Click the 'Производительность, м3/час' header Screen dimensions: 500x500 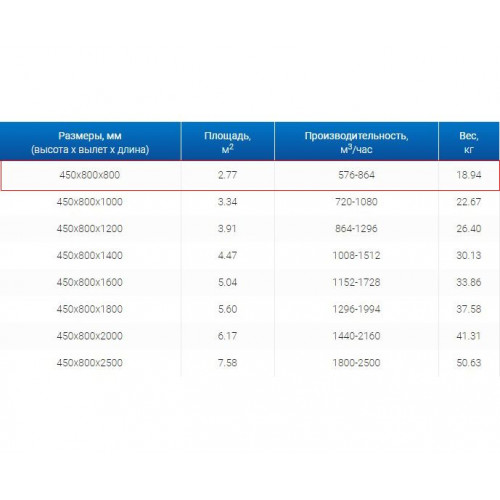coord(356,141)
